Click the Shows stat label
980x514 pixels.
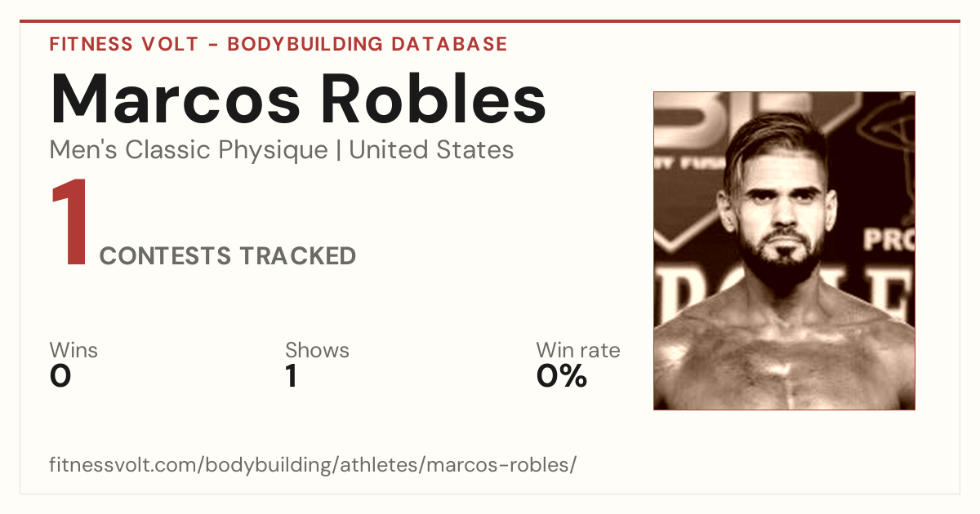(317, 350)
